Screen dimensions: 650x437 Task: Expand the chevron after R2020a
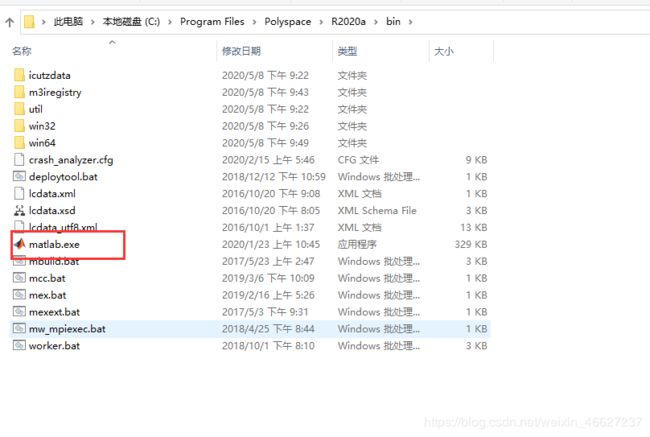click(x=376, y=22)
